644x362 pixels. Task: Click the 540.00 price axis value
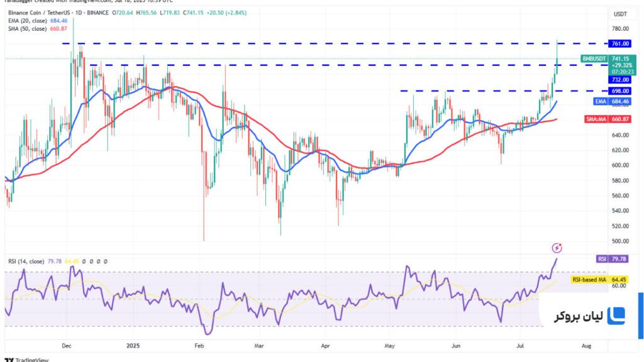pos(620,211)
